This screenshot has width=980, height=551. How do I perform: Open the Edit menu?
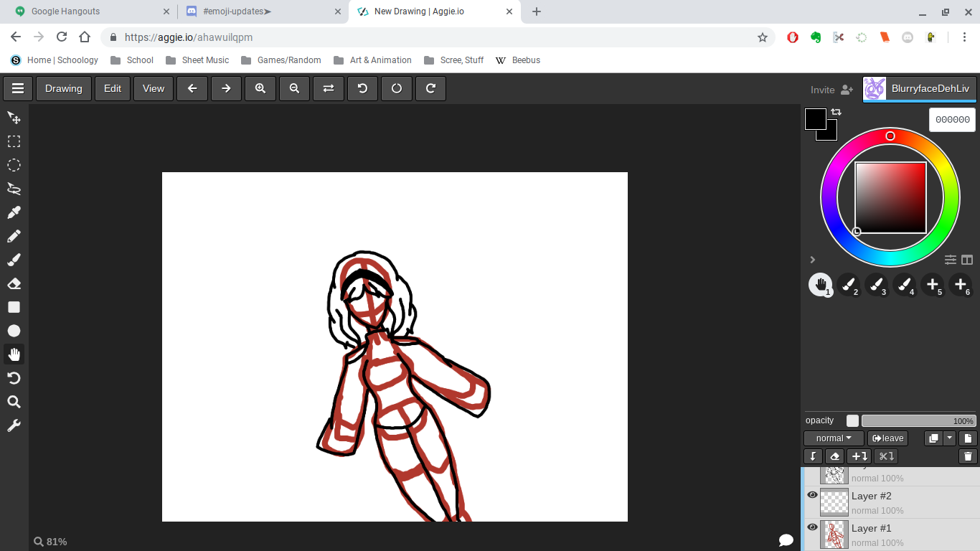coord(113,88)
